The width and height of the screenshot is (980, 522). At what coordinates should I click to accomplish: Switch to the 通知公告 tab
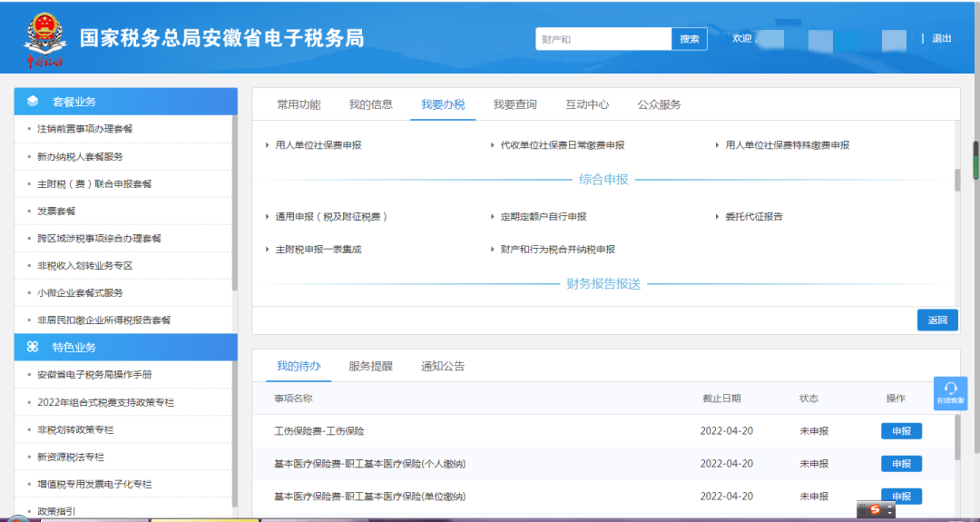[x=442, y=366]
